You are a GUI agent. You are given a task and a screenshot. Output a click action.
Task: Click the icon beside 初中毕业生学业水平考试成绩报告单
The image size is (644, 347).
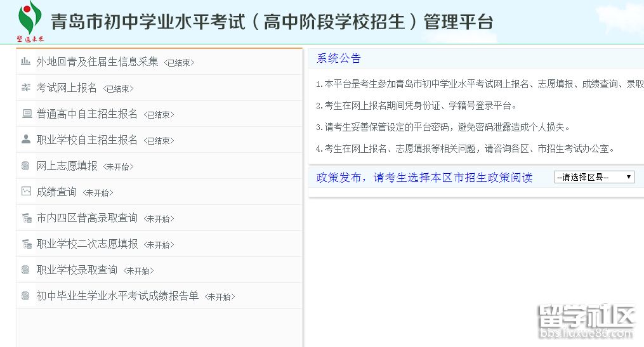26,296
